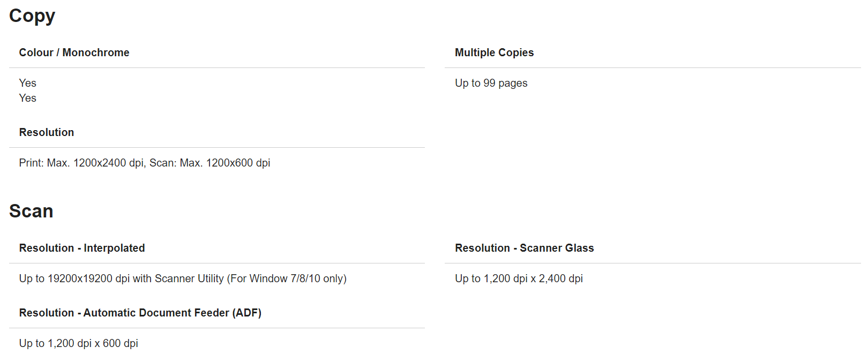
Task: Click the Up to 1,200 dpi x 2,400 dpi value
Action: (x=519, y=278)
